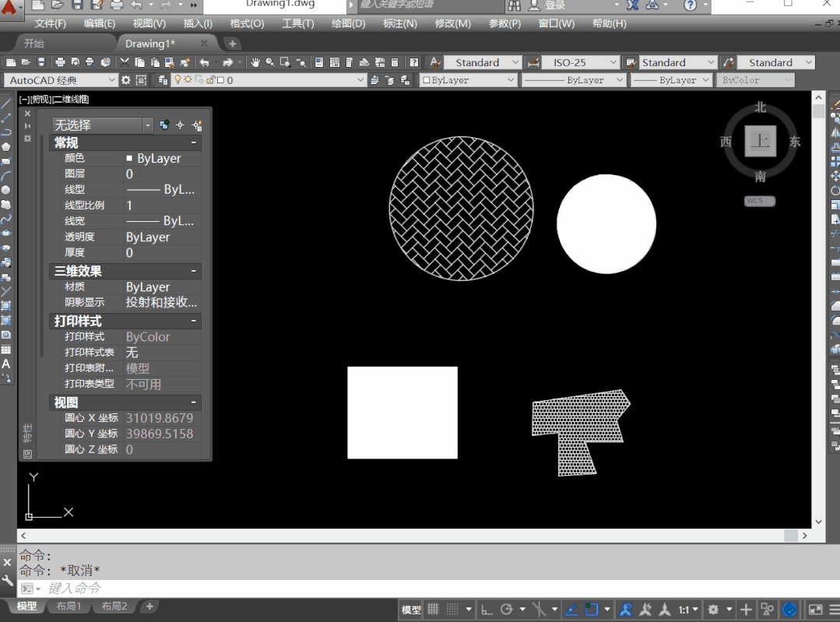Open Workspace Settings gear icon
The width and height of the screenshot is (840, 622).
[126, 80]
